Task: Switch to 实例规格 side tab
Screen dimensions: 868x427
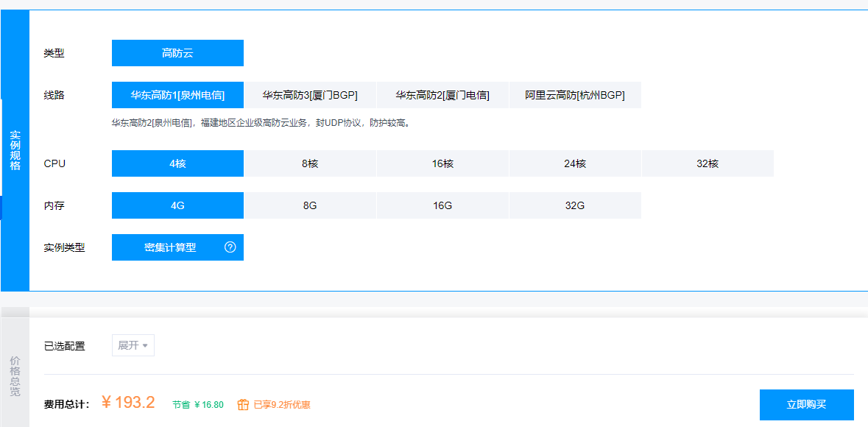Action: pyautogui.click(x=15, y=150)
